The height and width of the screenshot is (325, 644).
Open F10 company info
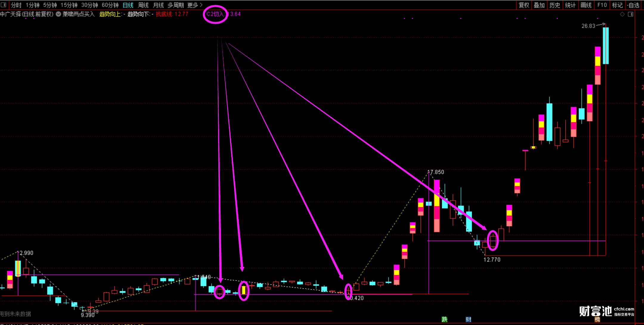coord(602,5)
